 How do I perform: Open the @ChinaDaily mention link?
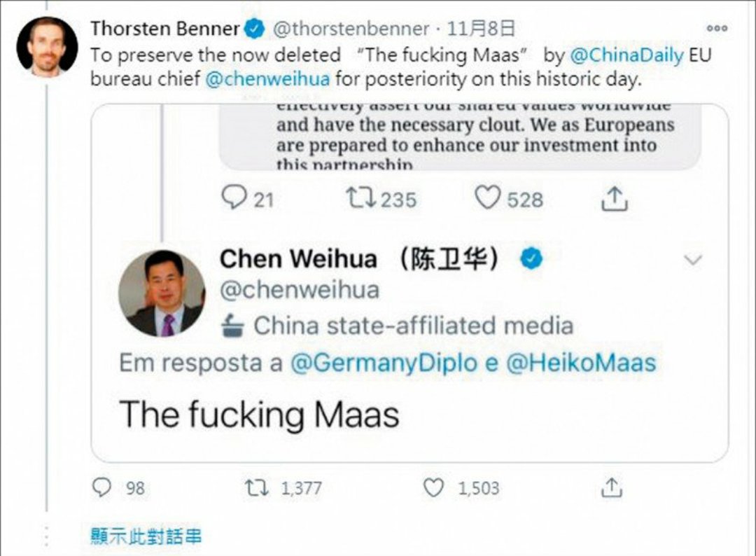click(x=626, y=55)
